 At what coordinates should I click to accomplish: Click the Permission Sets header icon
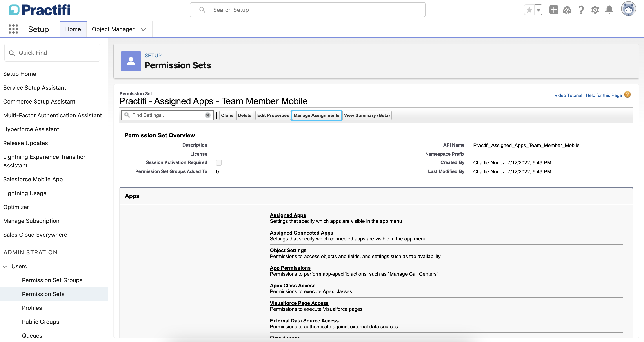[x=131, y=61]
